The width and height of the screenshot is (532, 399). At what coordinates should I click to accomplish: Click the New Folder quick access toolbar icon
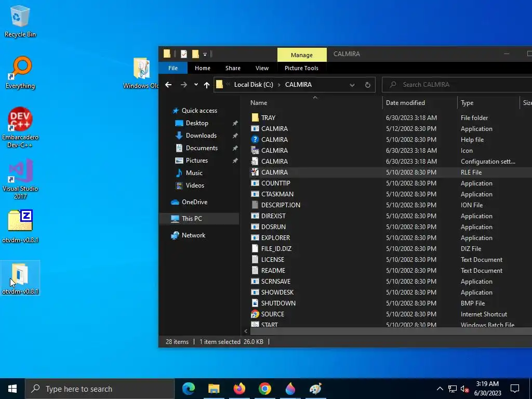(195, 54)
